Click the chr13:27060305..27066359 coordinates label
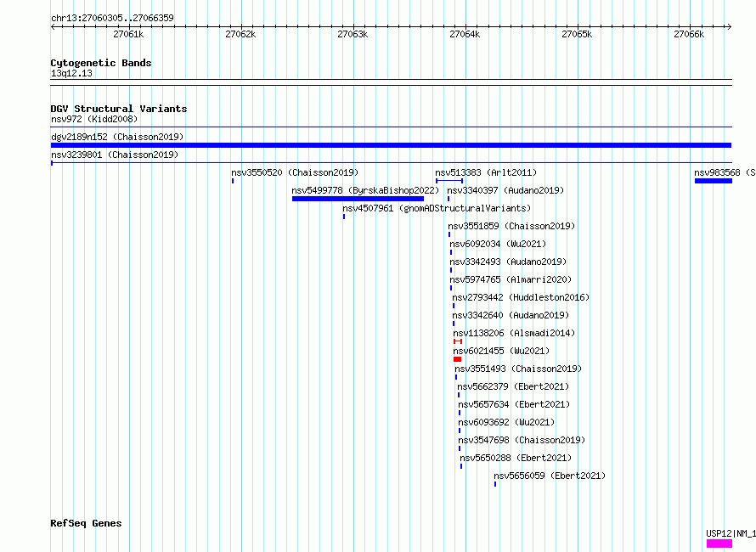756x552 pixels. [x=112, y=18]
